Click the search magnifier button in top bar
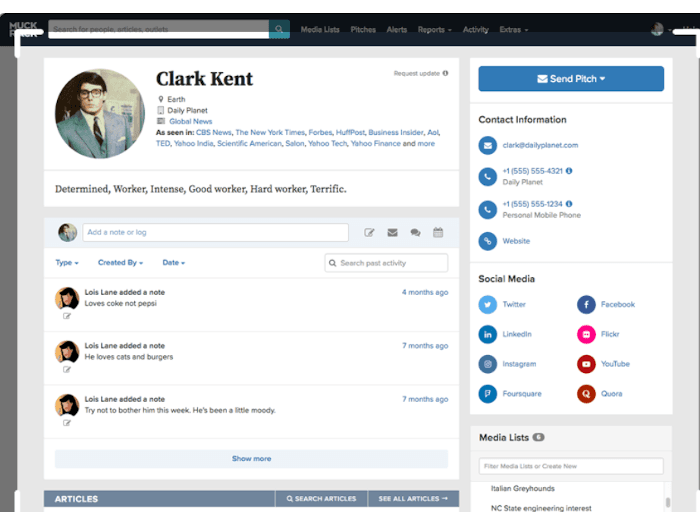Screen dimensions: 700x512 (x=279, y=30)
